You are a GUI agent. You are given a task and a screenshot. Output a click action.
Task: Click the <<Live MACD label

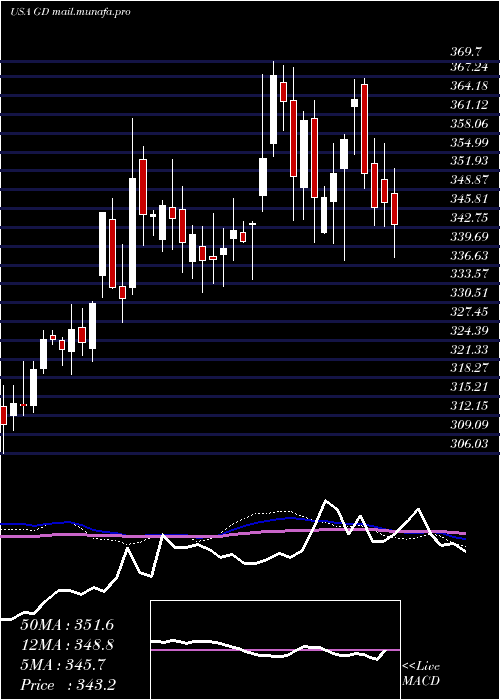(421, 674)
